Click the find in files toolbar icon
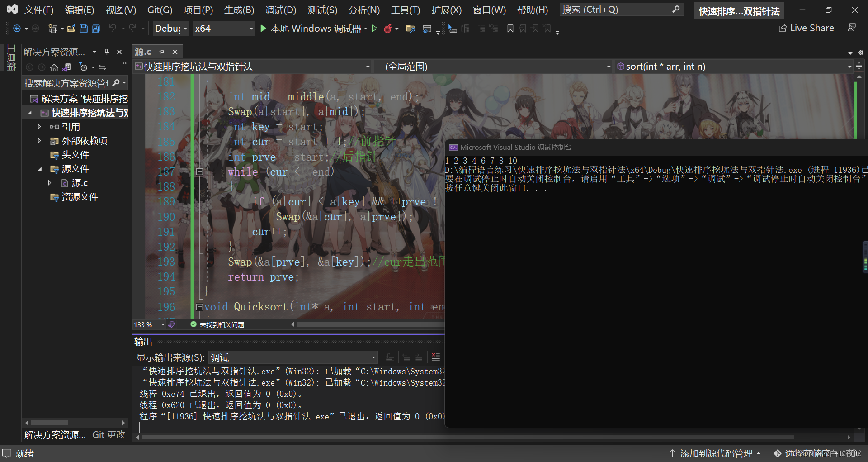The width and height of the screenshot is (868, 462). tap(410, 29)
